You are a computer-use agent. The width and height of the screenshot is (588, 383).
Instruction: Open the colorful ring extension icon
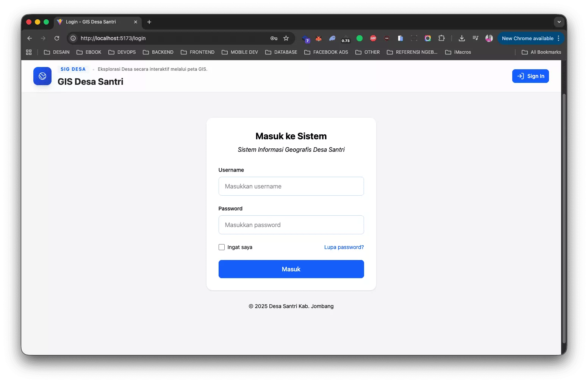428,38
